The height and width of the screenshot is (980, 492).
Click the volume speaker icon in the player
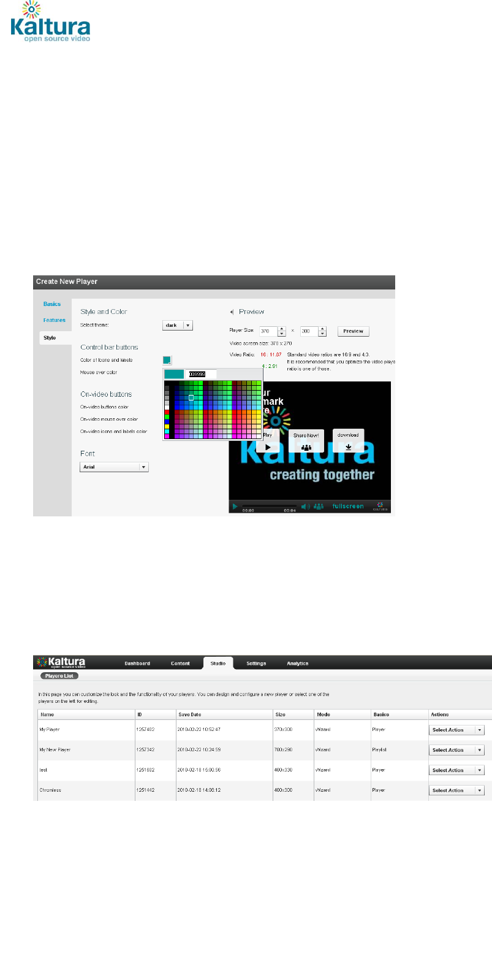point(306,507)
